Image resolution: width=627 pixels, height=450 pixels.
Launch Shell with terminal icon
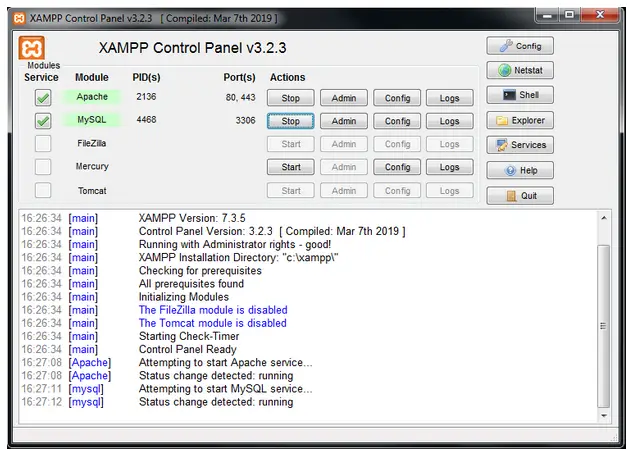click(520, 95)
